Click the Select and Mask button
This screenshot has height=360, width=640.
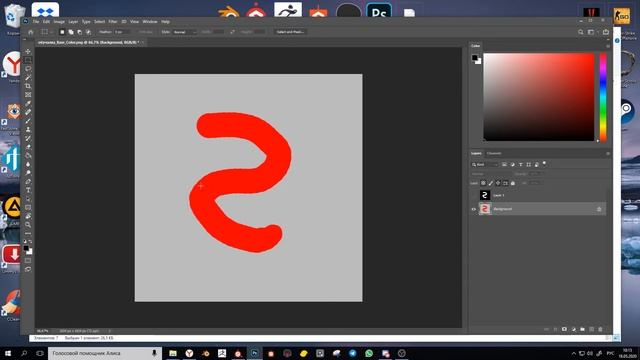tap(290, 32)
